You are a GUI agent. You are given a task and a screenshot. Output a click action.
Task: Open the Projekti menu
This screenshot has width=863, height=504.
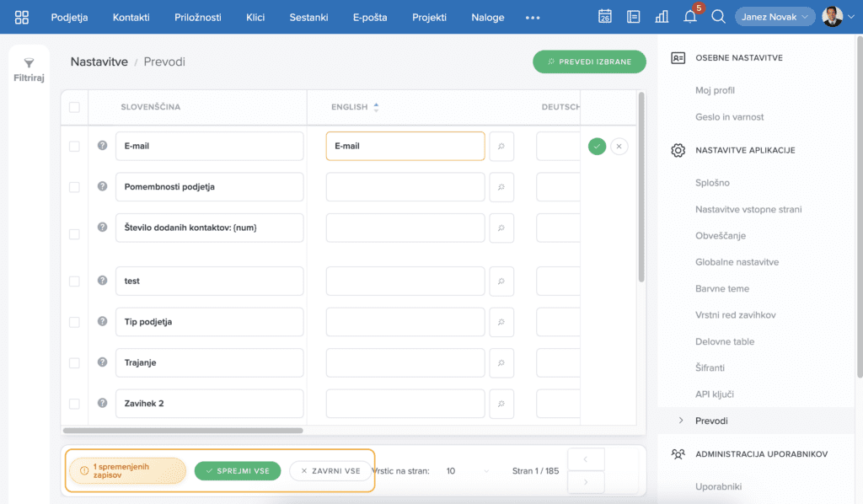coord(429,17)
